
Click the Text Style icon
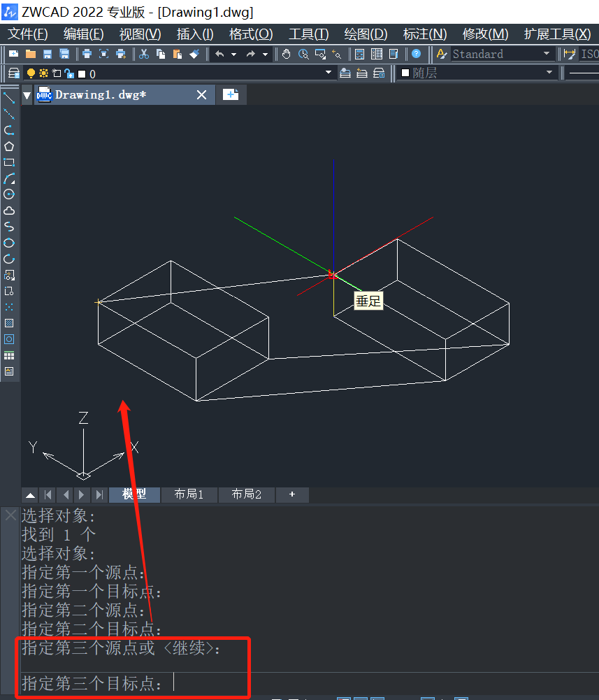[x=442, y=54]
